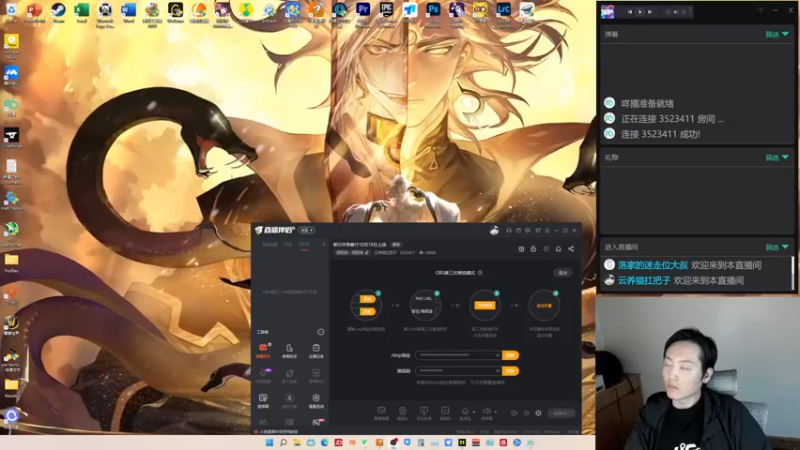800x450 pixels.
Task: Click the share icon in stream header
Action: coord(571,248)
